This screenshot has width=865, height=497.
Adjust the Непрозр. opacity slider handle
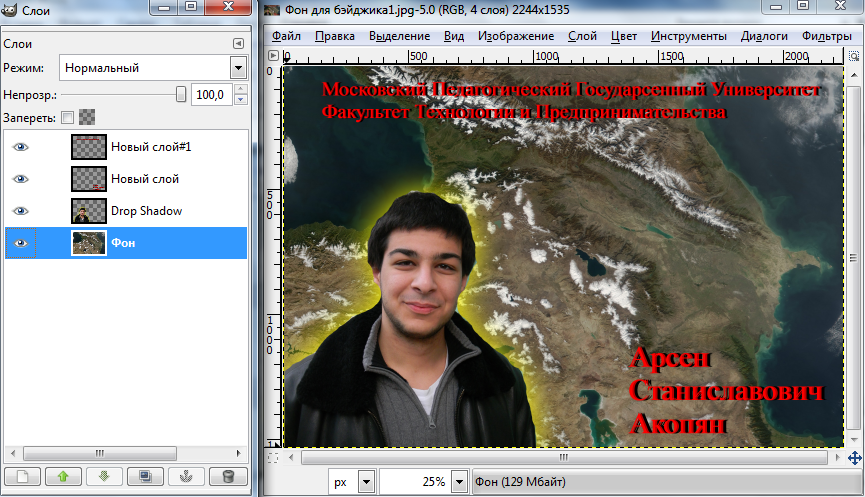[x=180, y=94]
